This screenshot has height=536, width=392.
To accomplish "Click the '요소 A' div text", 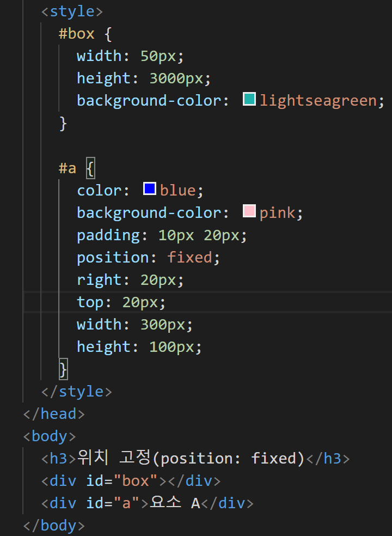I will coord(175,503).
